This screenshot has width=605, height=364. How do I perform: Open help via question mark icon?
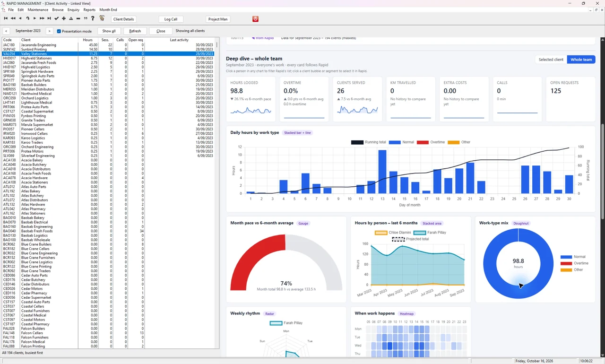pos(93,19)
